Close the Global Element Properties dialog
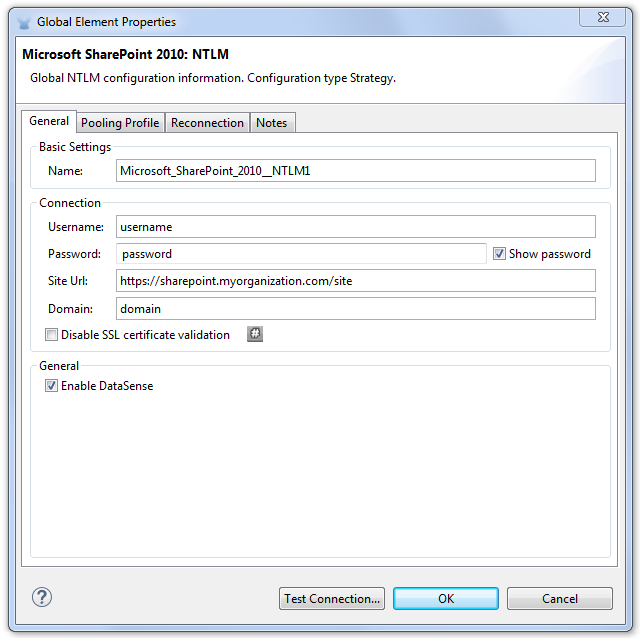This screenshot has width=640, height=638. point(602,17)
